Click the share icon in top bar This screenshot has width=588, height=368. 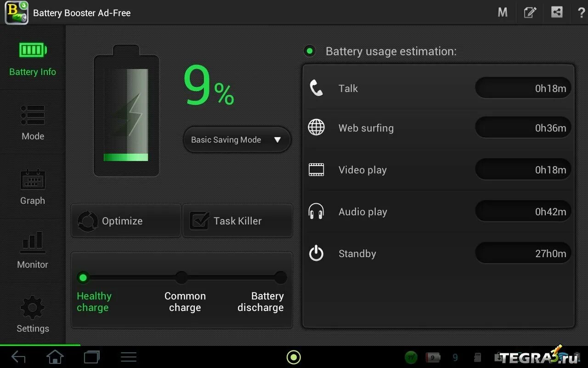tap(557, 12)
